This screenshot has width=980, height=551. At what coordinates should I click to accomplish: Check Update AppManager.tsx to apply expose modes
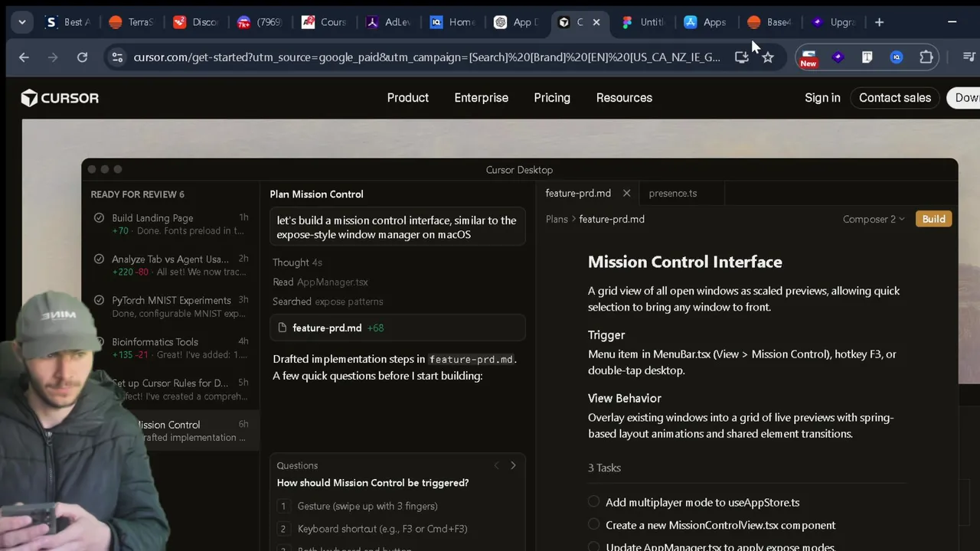tap(593, 547)
